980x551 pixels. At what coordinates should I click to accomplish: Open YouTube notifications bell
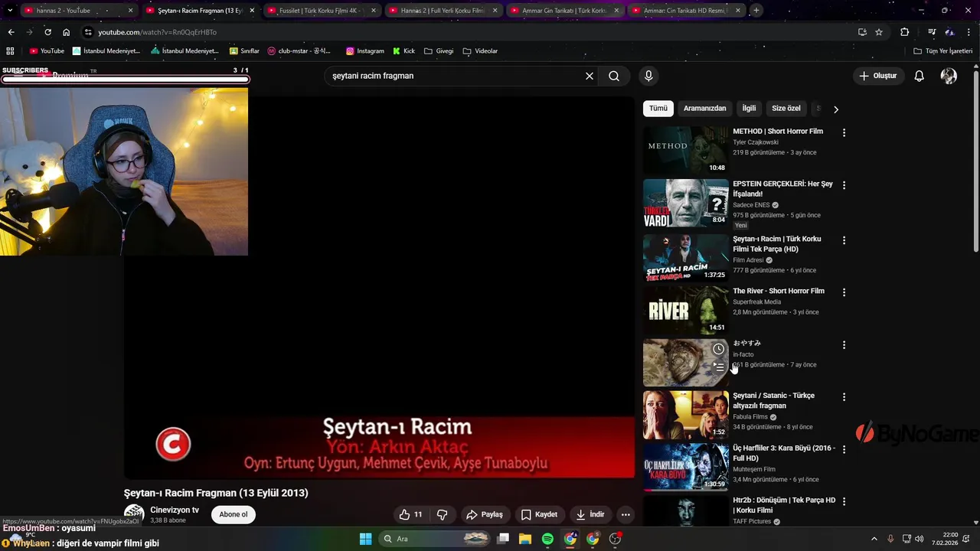coord(920,76)
